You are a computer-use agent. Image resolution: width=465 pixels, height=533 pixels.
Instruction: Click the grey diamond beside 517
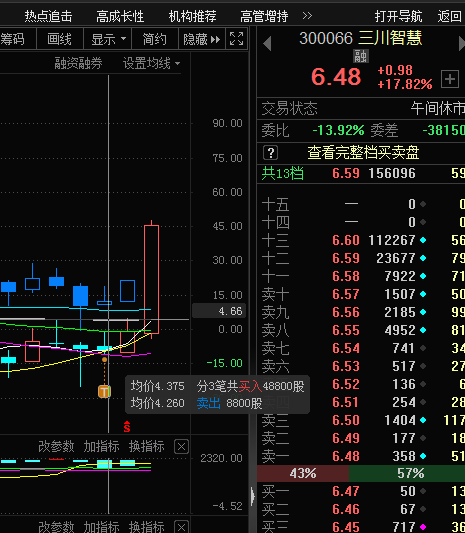coord(423,366)
